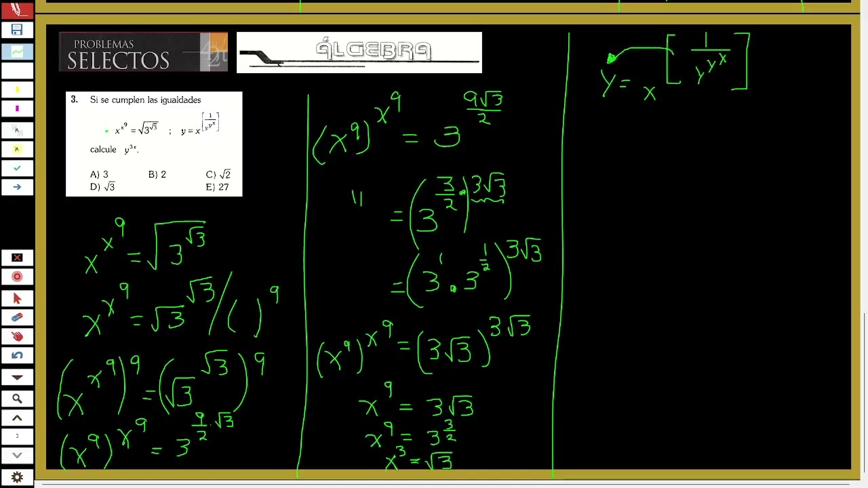Click the Álgebra title banner
The image size is (868, 488).
click(x=359, y=52)
